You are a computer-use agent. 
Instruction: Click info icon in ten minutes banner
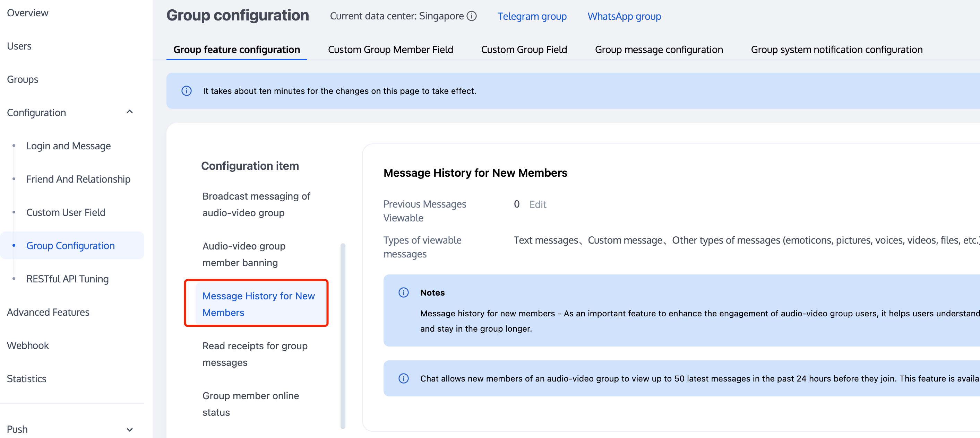click(187, 91)
